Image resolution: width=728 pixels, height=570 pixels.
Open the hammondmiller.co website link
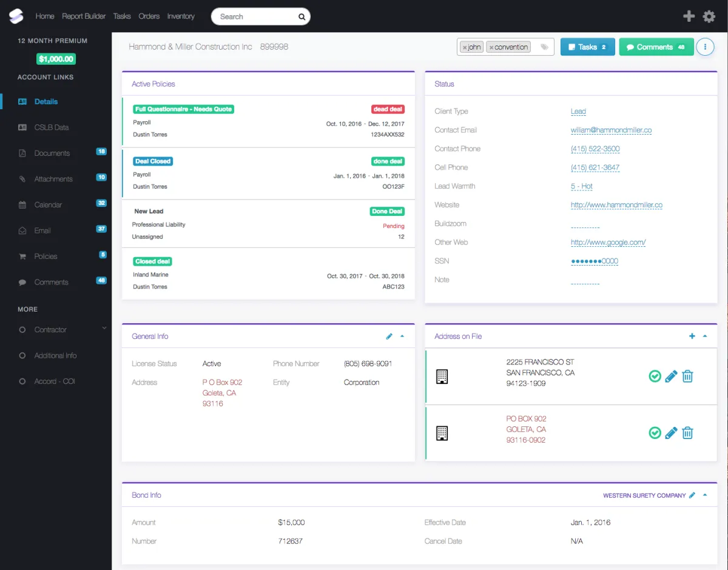tap(616, 205)
